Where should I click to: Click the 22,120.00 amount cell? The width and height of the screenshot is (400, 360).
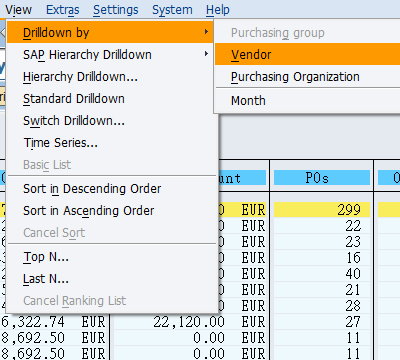[189, 322]
